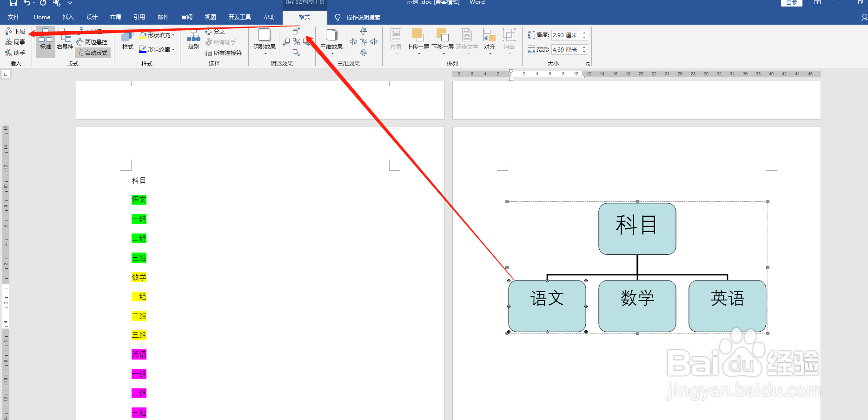Open the undo history dropdown arrow
Viewport: 868px width, 420px height.
[x=33, y=3]
